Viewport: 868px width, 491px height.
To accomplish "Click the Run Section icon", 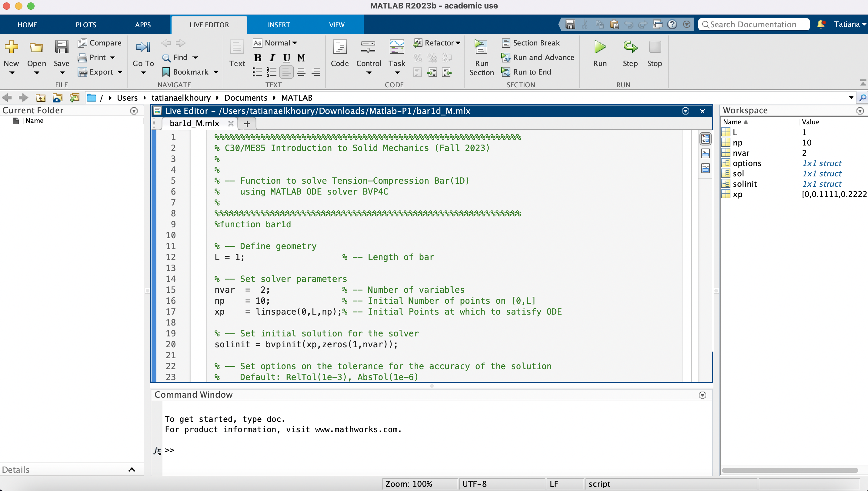I will pyautogui.click(x=481, y=47).
